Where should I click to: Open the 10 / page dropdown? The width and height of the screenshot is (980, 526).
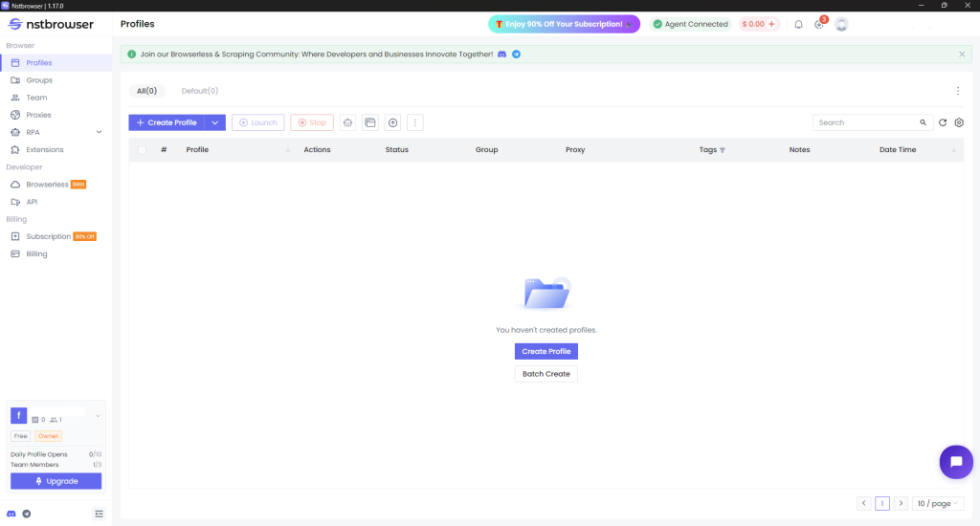(938, 503)
